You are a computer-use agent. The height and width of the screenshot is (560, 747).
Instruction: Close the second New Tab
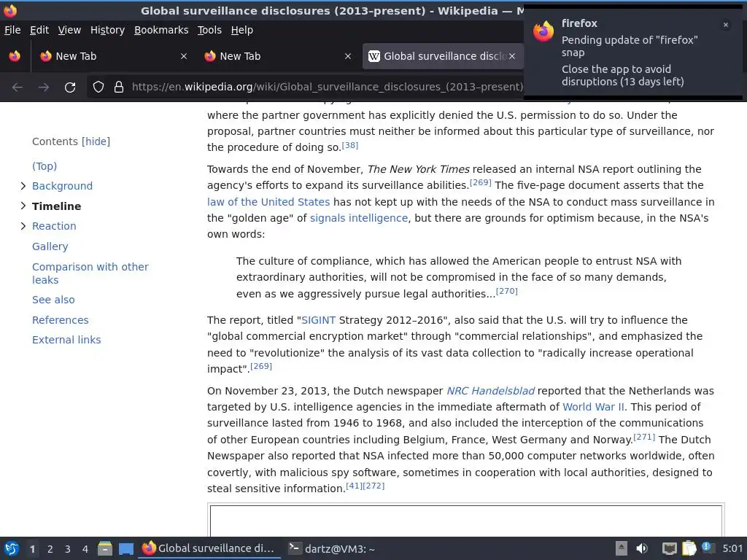348,56
